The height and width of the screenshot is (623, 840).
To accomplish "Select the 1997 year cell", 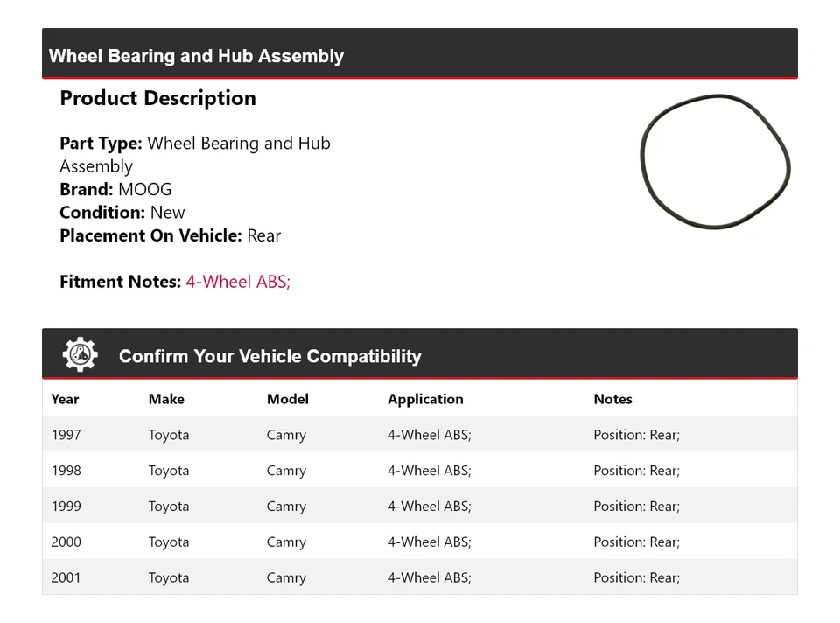I will coord(66,435).
